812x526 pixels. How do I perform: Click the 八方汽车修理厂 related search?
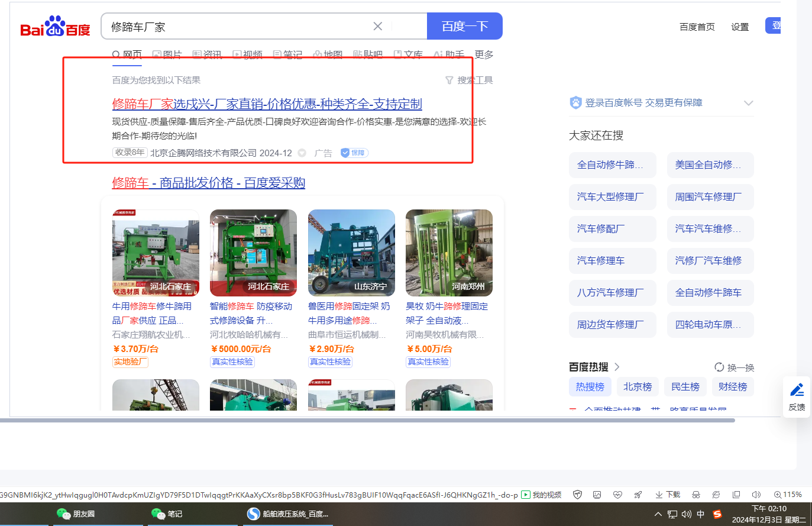613,293
